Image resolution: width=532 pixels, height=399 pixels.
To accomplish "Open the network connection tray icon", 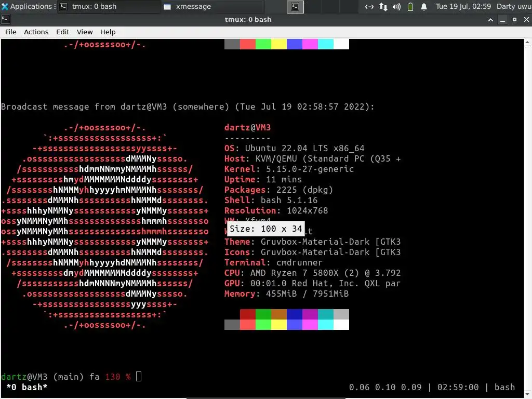I will tap(369, 6).
